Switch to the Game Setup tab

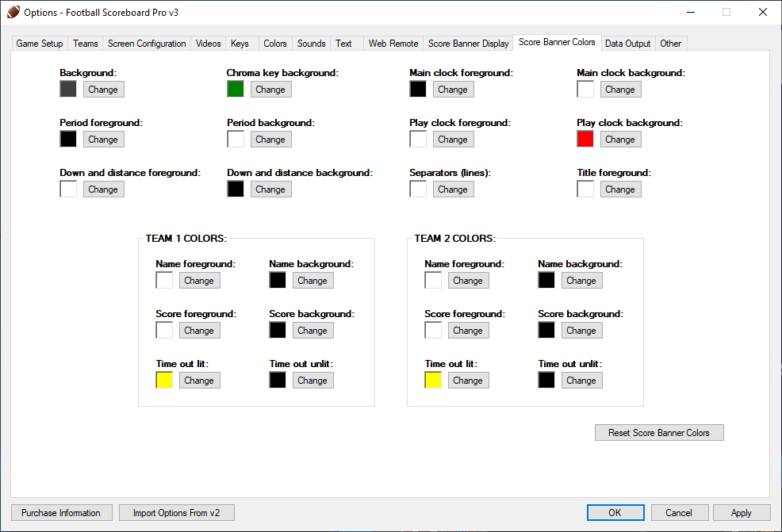tap(40, 44)
